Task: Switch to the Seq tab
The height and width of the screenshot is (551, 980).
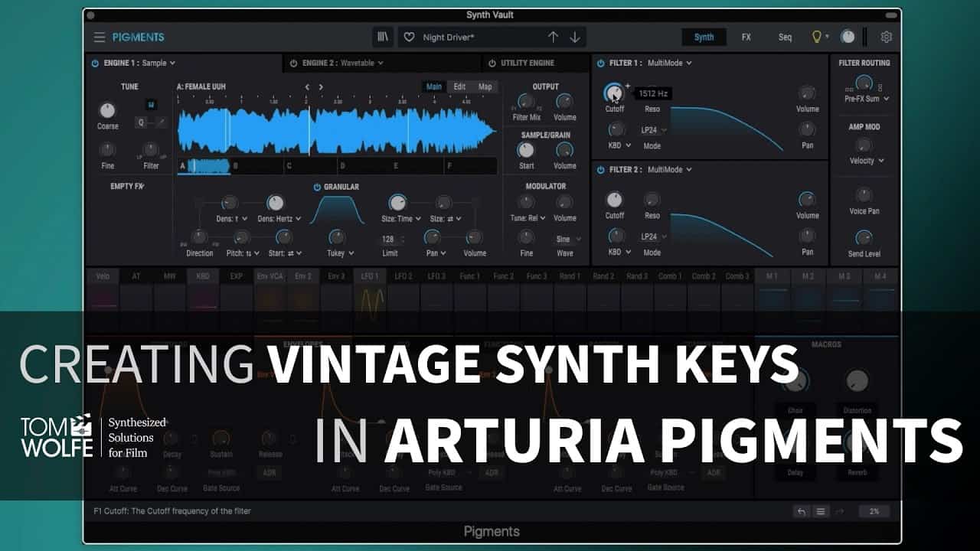Action: pos(785,37)
